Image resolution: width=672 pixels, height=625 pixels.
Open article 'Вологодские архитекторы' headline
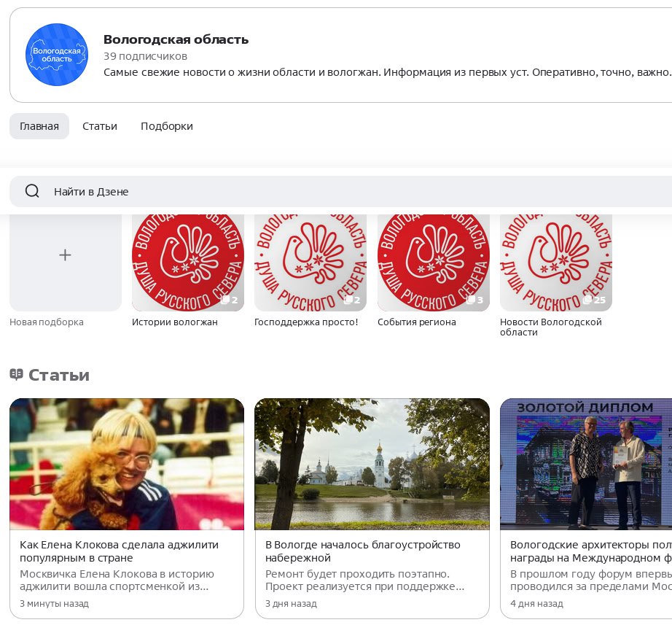(x=590, y=551)
